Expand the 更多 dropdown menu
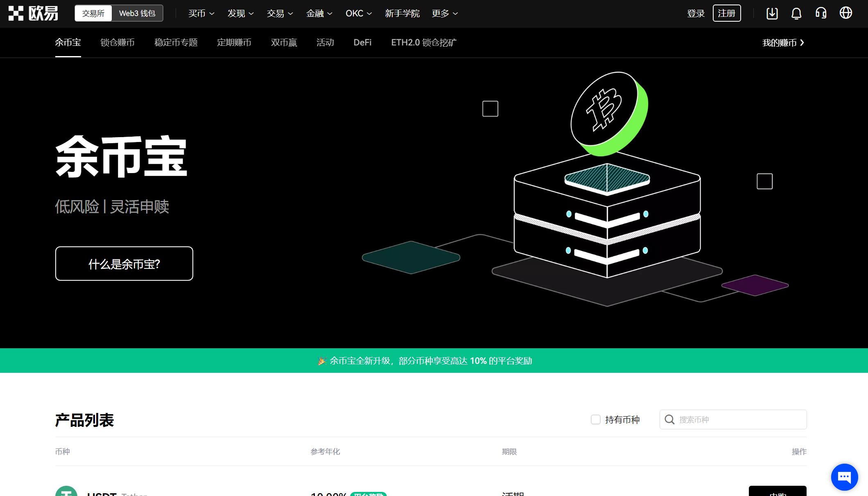Image resolution: width=868 pixels, height=496 pixels. (x=445, y=14)
